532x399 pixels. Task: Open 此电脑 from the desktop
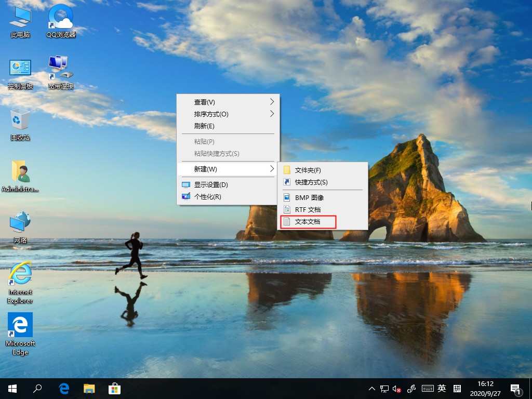[x=19, y=21]
